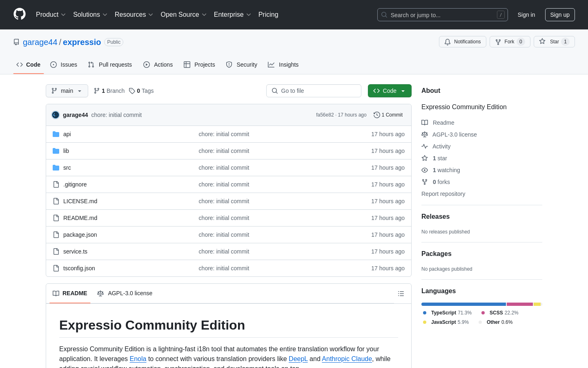This screenshot has height=368, width=588.
Task: Click the SCSS pink language bar segment
Action: (x=520, y=304)
